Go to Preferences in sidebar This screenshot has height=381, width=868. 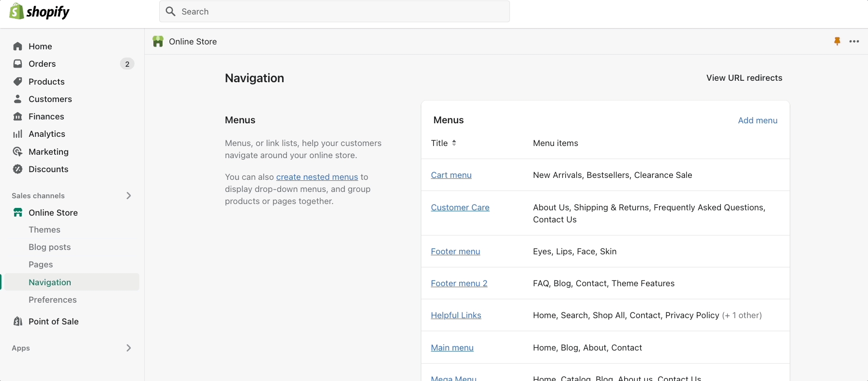[x=53, y=300]
